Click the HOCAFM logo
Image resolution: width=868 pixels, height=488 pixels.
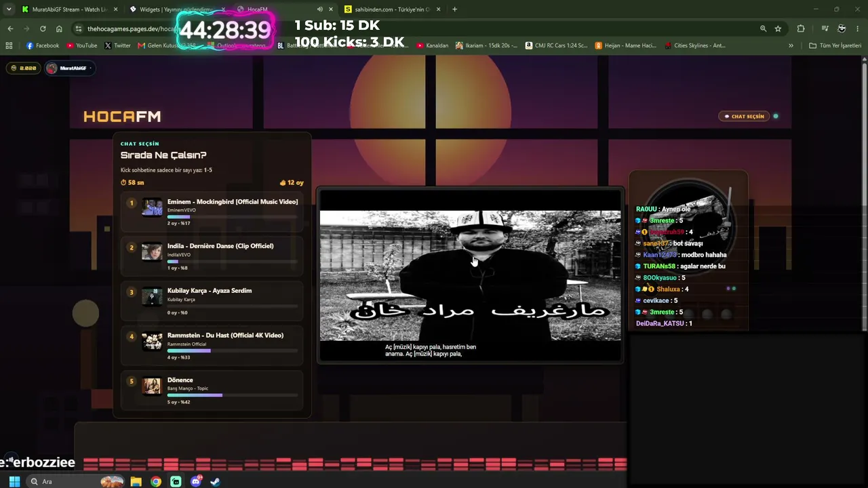click(x=122, y=117)
